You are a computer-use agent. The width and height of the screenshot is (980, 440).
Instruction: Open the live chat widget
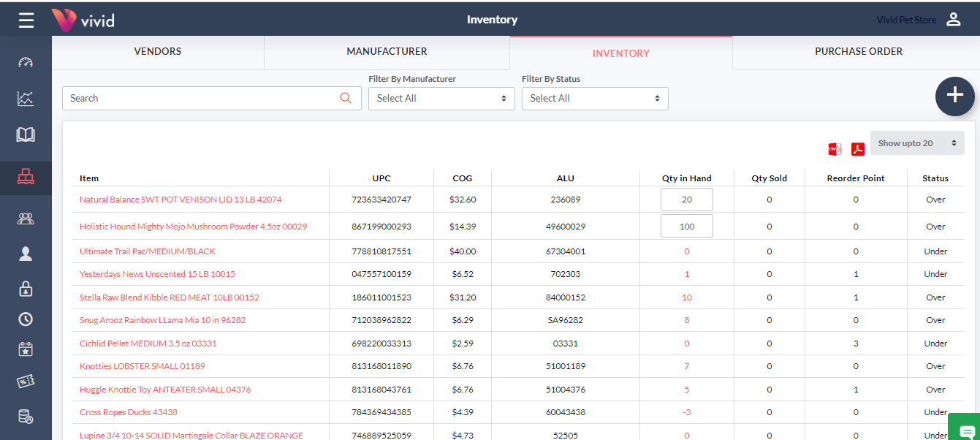pos(966,430)
